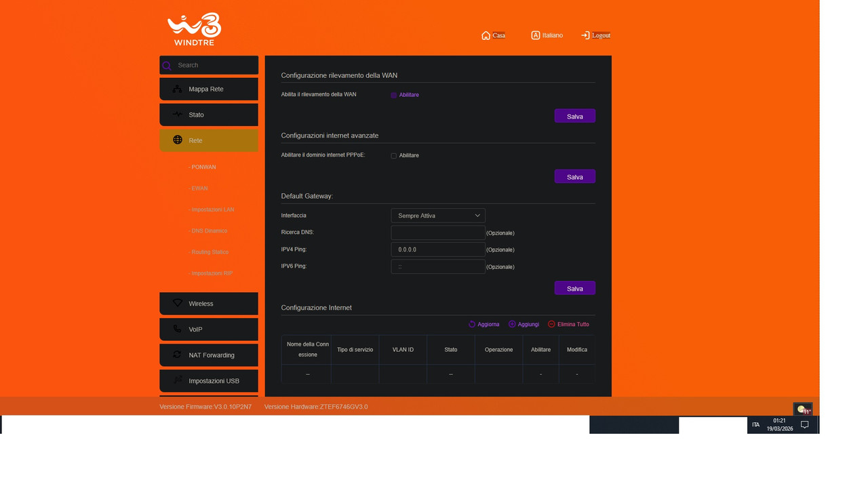Focus the IPV6 Ping input field

pos(438,266)
